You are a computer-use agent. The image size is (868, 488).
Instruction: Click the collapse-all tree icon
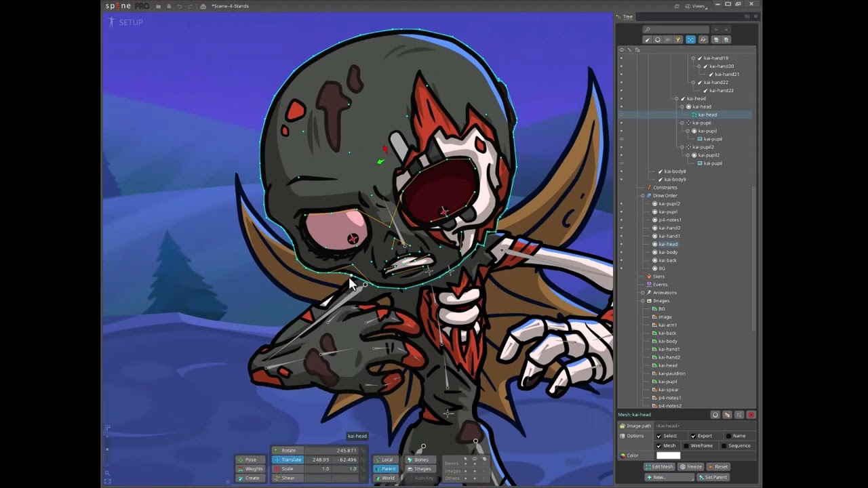click(716, 40)
